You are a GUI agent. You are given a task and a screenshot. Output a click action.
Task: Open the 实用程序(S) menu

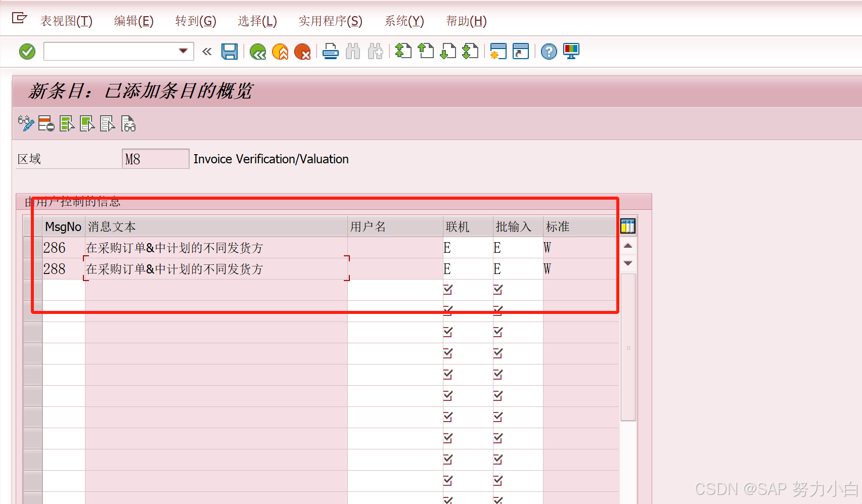coord(331,21)
